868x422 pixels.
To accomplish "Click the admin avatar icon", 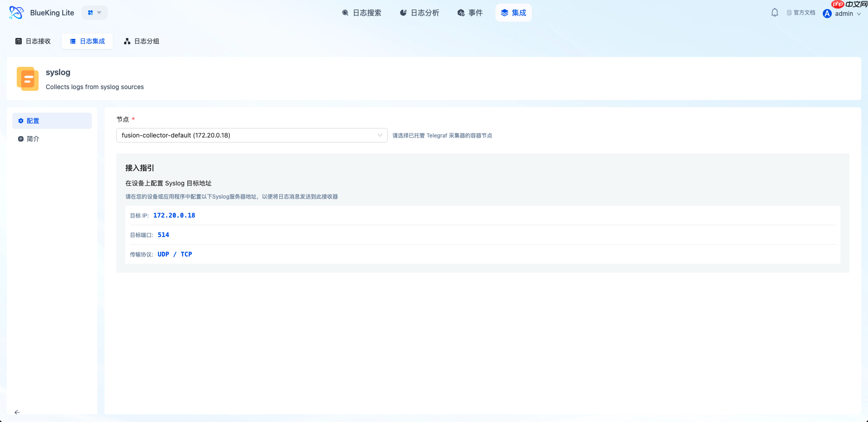I will point(827,13).
